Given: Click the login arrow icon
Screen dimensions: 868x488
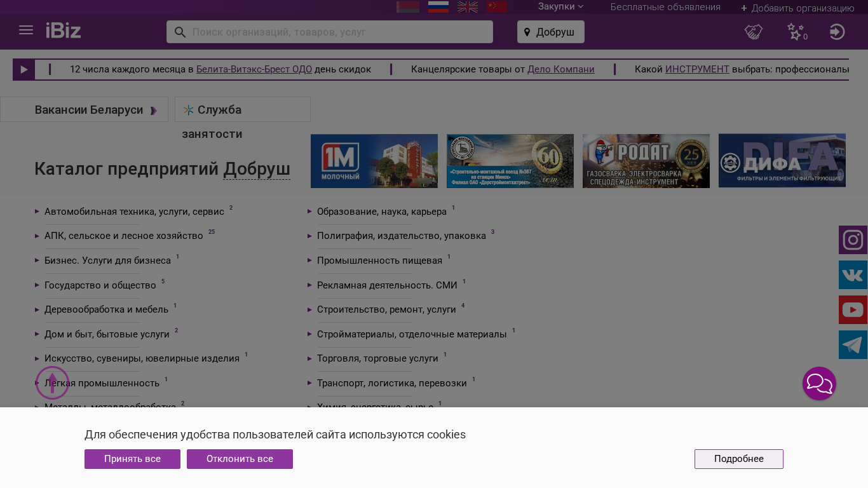Looking at the screenshot, I should click(x=837, y=32).
